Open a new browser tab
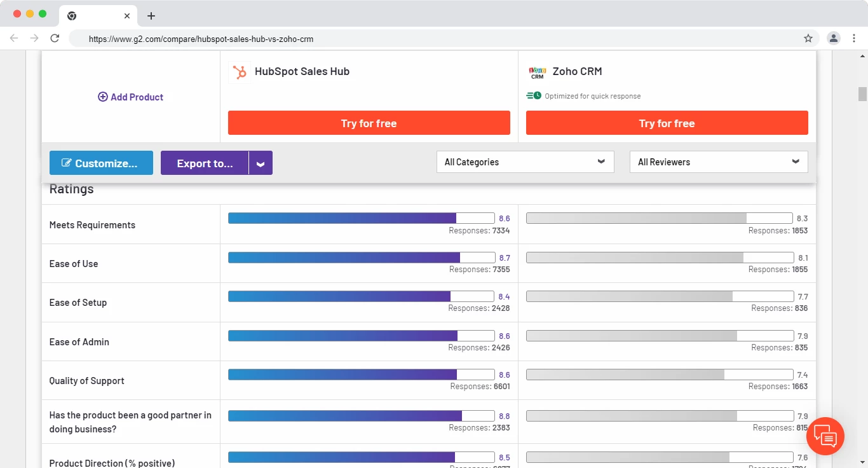This screenshot has width=868, height=468. click(151, 16)
